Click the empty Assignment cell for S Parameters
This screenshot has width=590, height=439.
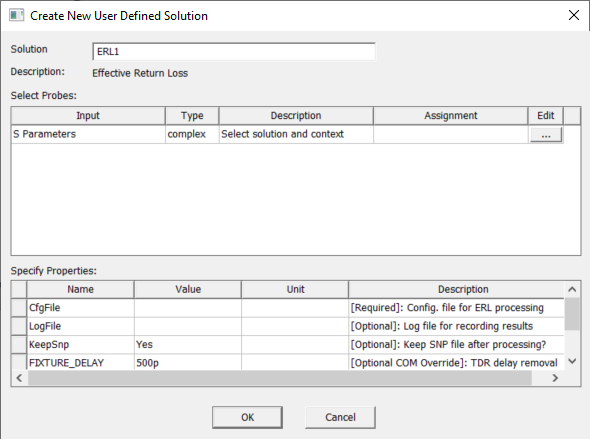450,134
